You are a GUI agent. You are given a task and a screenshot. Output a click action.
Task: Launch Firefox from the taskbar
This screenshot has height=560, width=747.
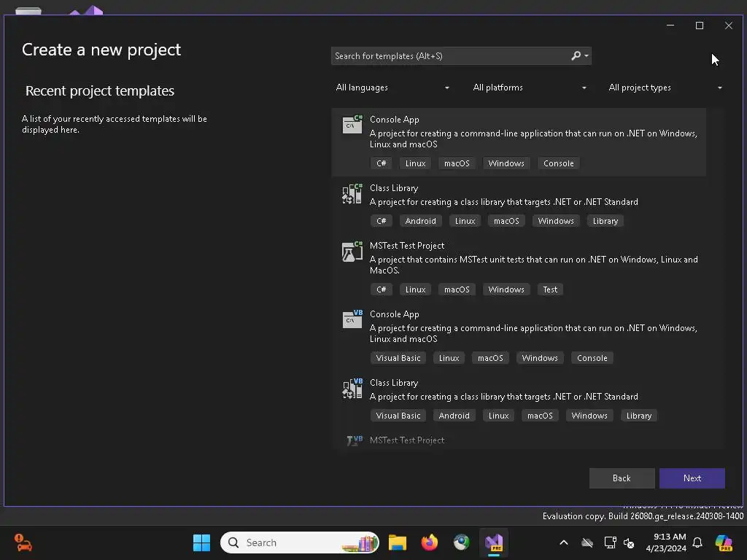pos(429,542)
